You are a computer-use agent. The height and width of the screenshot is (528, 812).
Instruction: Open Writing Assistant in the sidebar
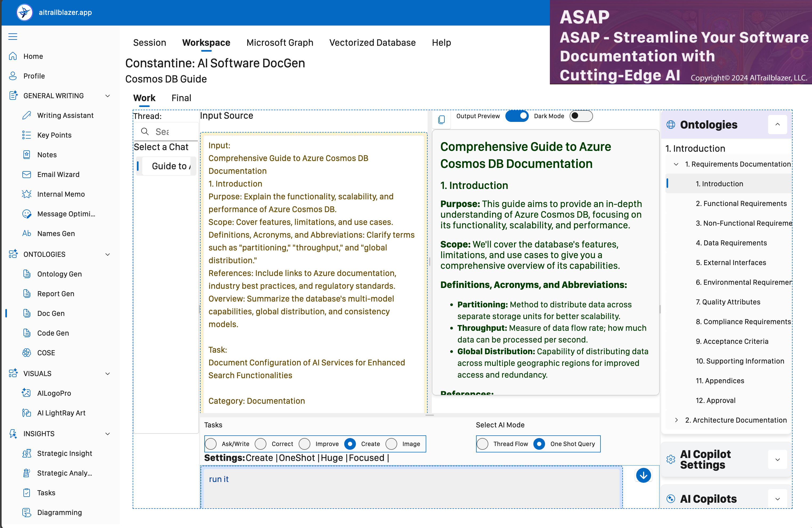coord(65,115)
